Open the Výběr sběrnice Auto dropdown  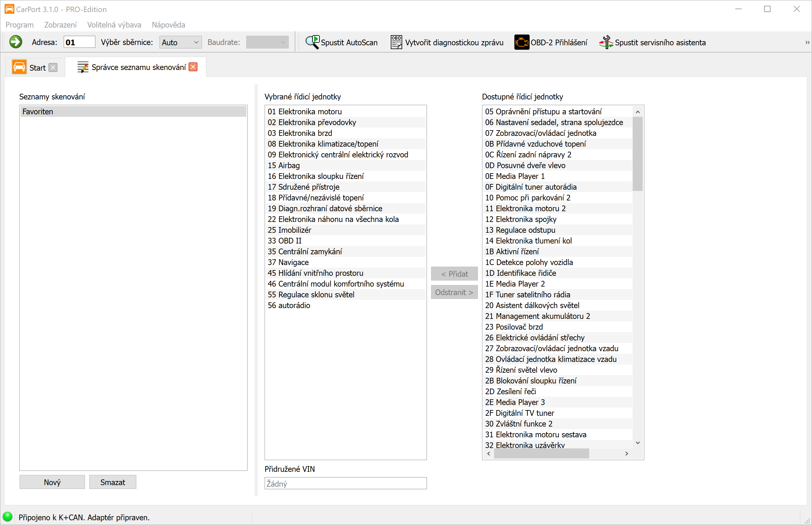click(180, 42)
